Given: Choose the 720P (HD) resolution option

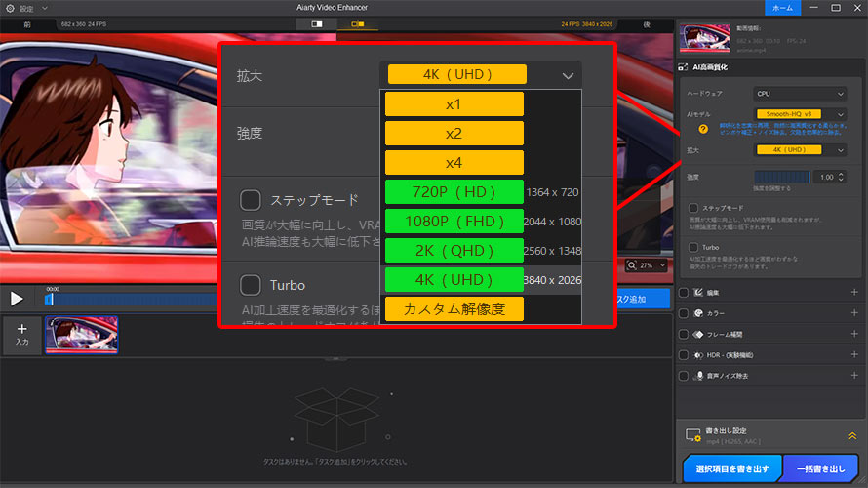Looking at the screenshot, I should [x=454, y=192].
